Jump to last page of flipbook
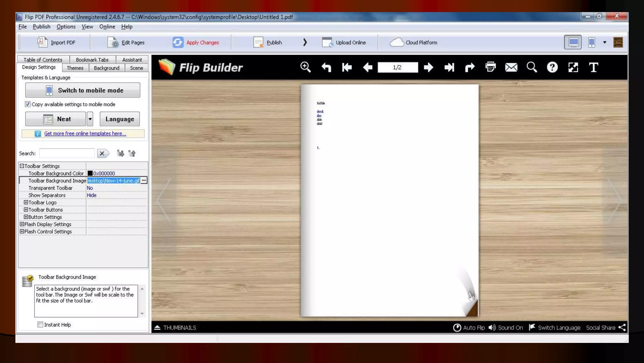The width and height of the screenshot is (644, 363). (449, 67)
